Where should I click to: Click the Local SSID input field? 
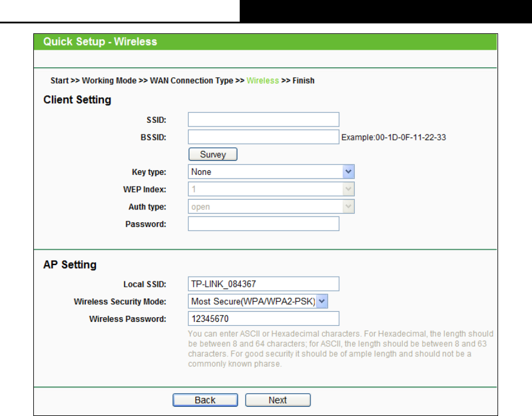coord(264,284)
